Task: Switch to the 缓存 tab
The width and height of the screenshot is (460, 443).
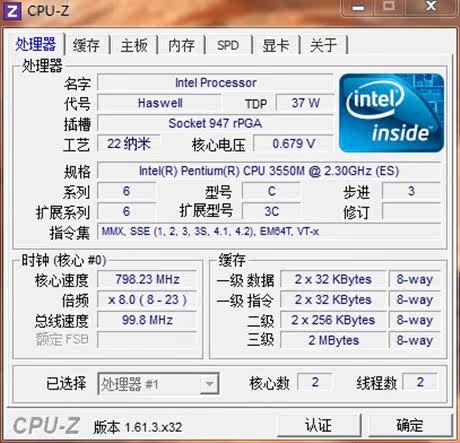Action: 86,45
